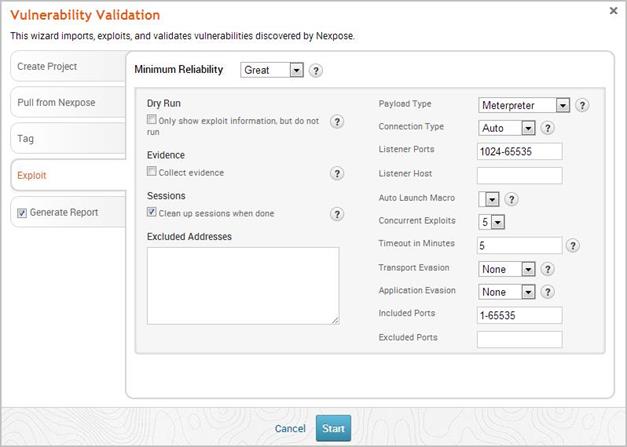Click into the Listener Ports field

click(519, 151)
